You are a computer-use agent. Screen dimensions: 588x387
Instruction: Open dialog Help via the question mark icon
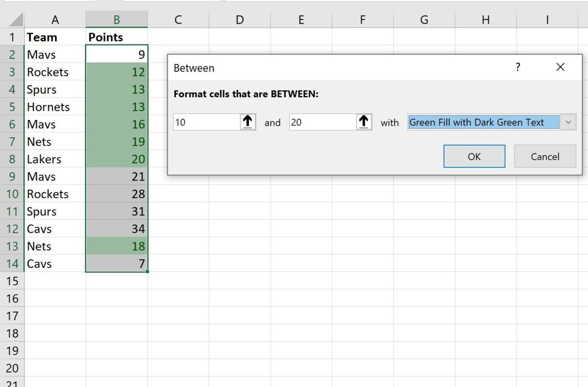click(x=518, y=68)
